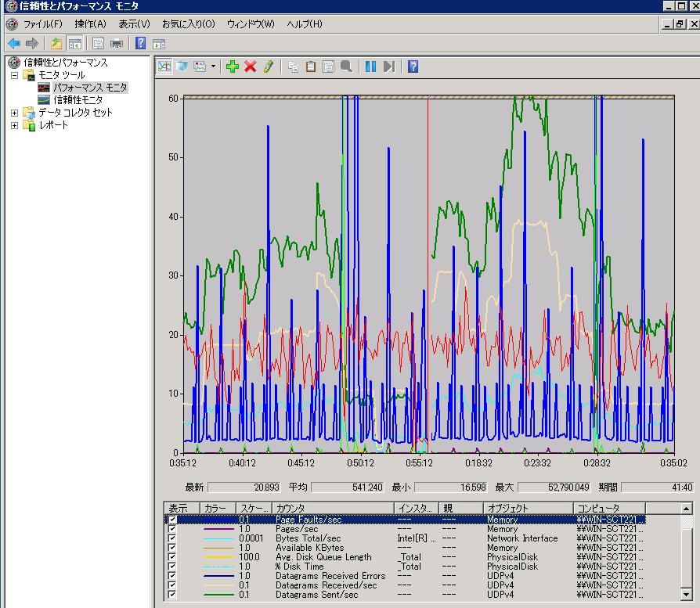Toggle the Available KBytes counter checkbox
Image resolution: width=700 pixels, height=608 pixels.
click(x=172, y=548)
